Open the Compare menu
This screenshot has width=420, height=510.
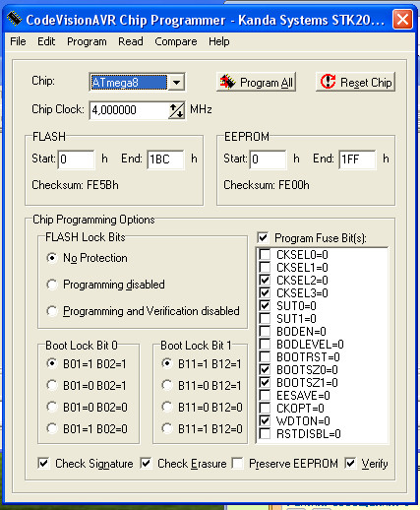click(176, 41)
